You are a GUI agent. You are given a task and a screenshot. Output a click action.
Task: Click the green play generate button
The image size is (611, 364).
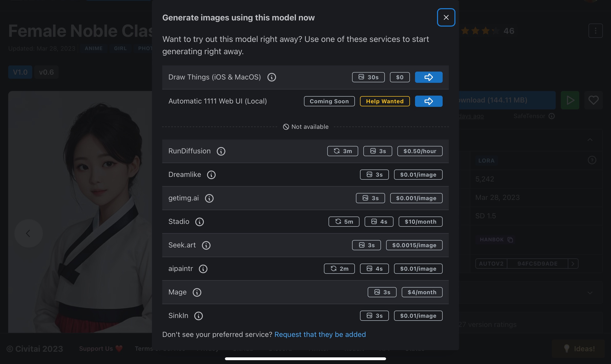570,100
